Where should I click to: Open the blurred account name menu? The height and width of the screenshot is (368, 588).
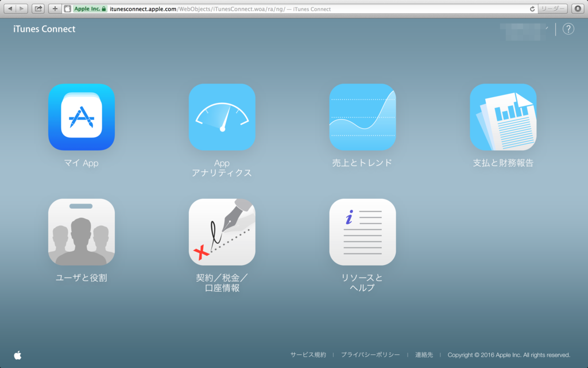pos(525,31)
